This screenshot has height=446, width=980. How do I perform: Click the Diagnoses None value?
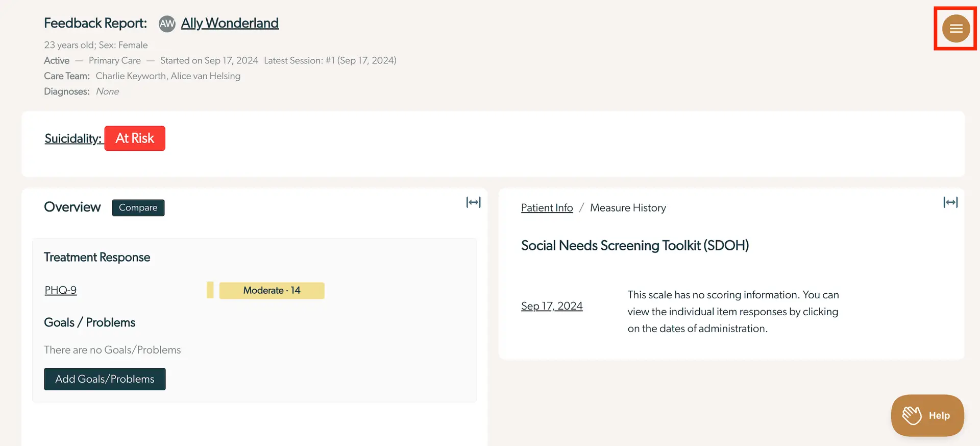coord(107,91)
